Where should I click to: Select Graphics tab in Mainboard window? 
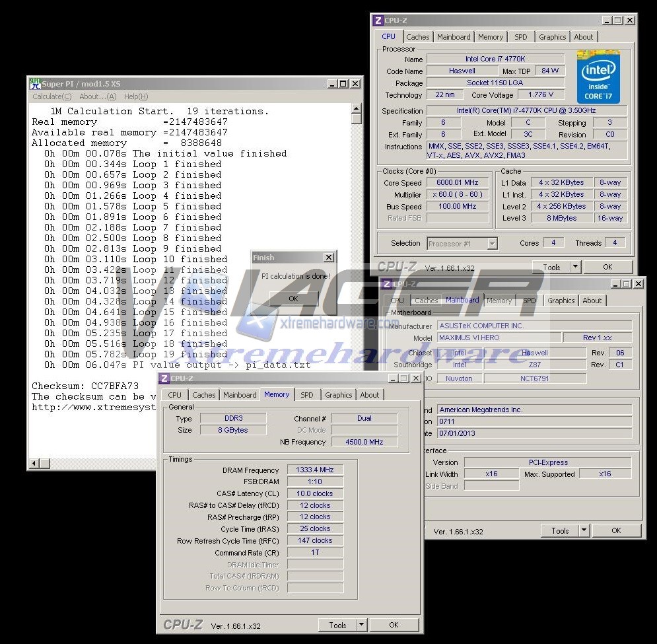tap(561, 301)
